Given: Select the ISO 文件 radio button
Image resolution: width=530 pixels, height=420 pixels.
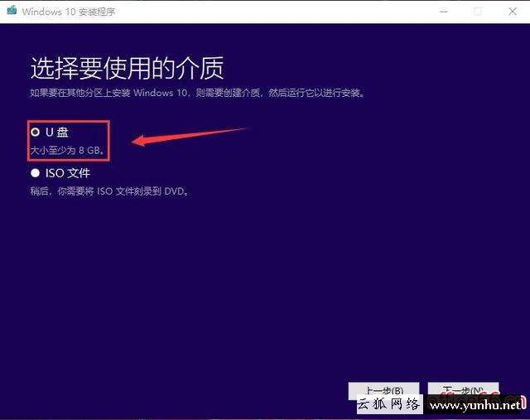Looking at the screenshot, I should (35, 173).
